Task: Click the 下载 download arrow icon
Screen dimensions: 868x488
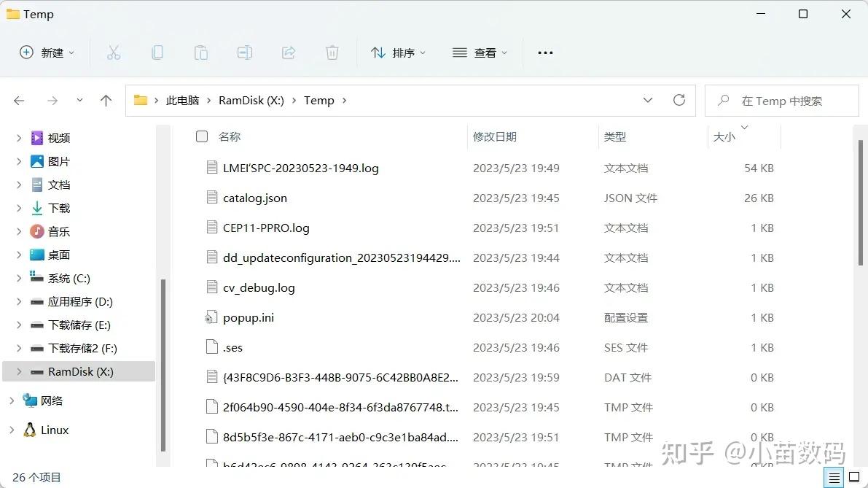Action: tap(37, 208)
